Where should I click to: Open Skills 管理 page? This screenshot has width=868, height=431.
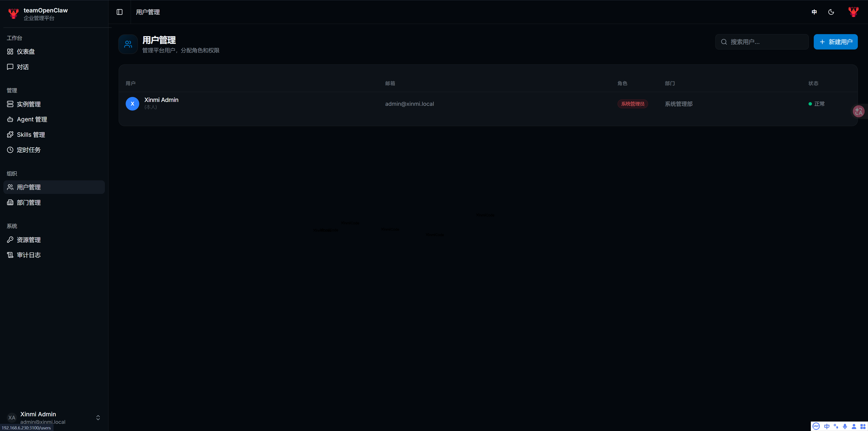point(31,135)
